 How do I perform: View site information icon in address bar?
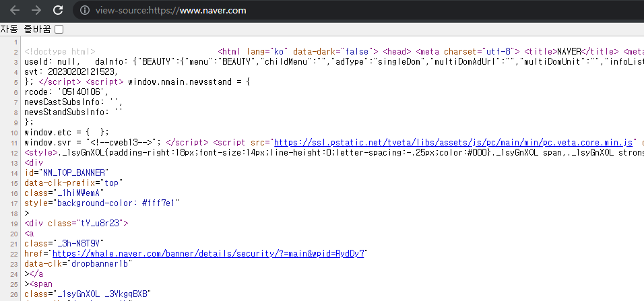click(x=85, y=10)
